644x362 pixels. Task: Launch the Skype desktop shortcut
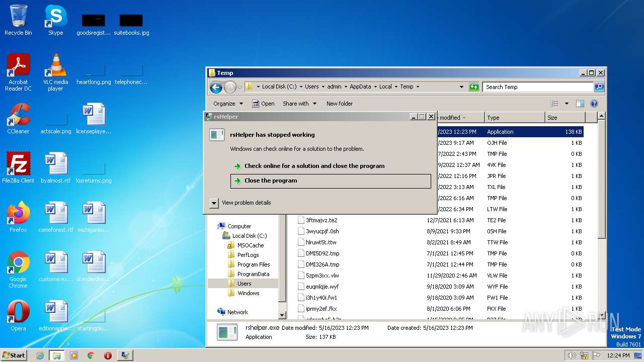pyautogui.click(x=55, y=21)
